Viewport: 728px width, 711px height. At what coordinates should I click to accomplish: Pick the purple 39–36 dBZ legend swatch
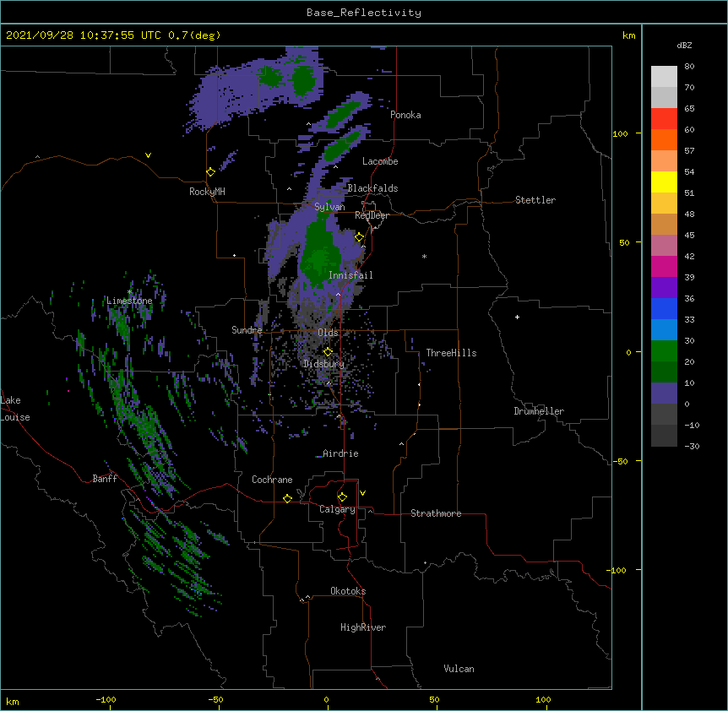click(x=664, y=288)
